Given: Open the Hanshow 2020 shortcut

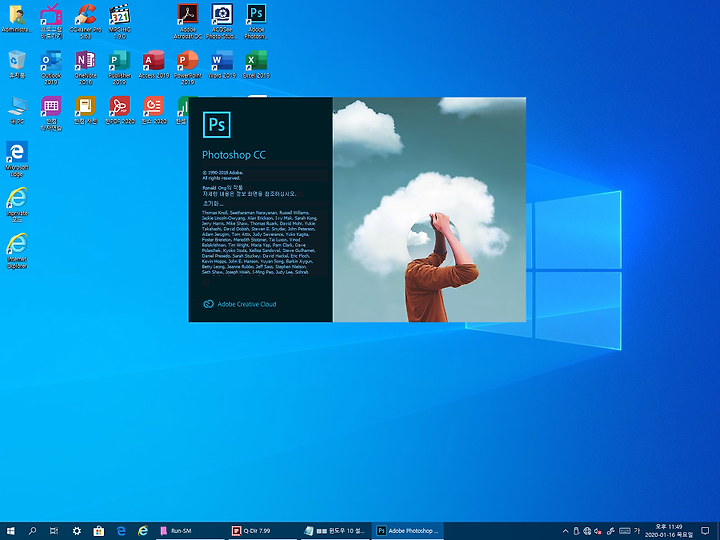Looking at the screenshot, I should [x=154, y=111].
